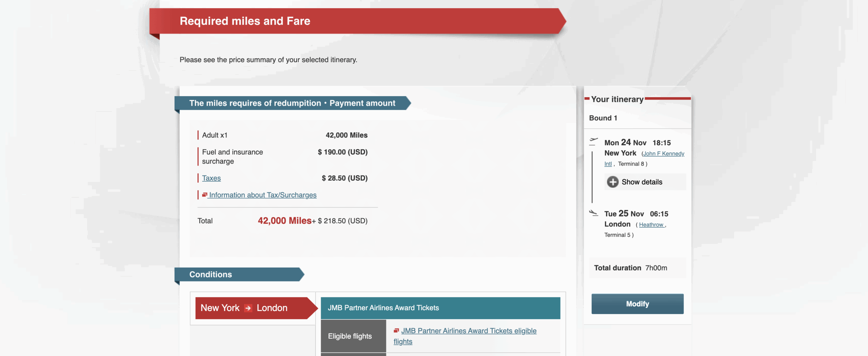Click the red marker beside Your itinerary heading
This screenshot has height=356, width=868.
coord(586,99)
